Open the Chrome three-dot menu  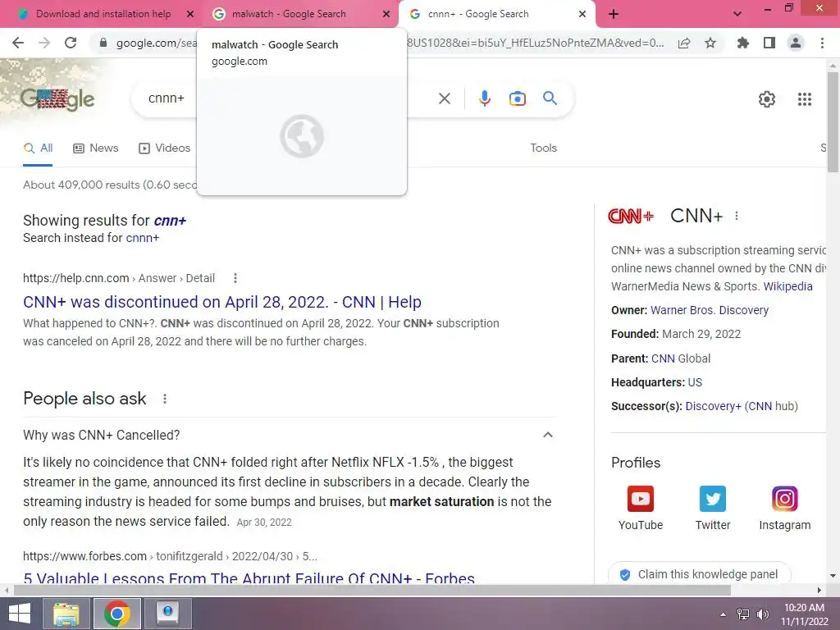point(822,43)
